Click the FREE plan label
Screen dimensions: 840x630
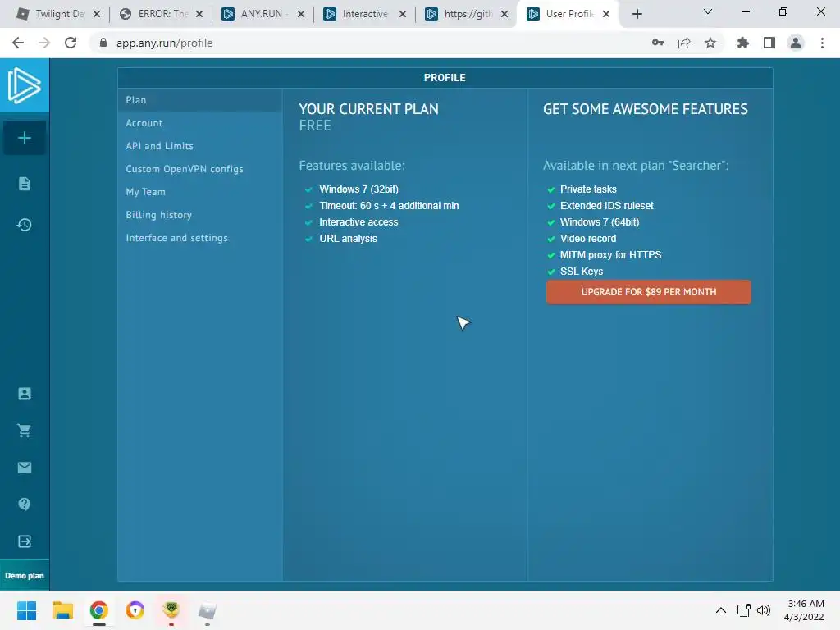[315, 126]
